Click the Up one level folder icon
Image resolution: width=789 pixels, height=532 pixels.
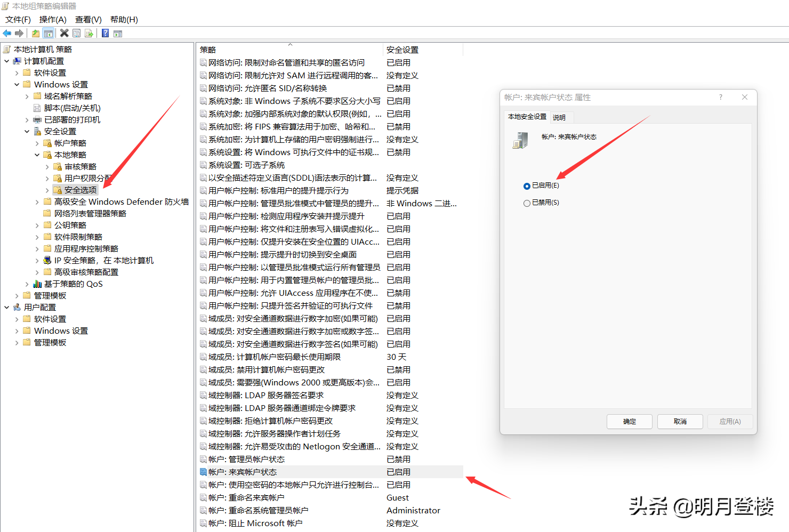pyautogui.click(x=36, y=33)
